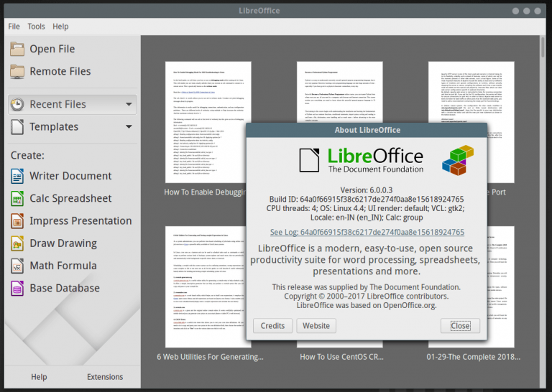Click the Recent Files clock icon
This screenshot has height=392, width=552.
click(x=17, y=104)
